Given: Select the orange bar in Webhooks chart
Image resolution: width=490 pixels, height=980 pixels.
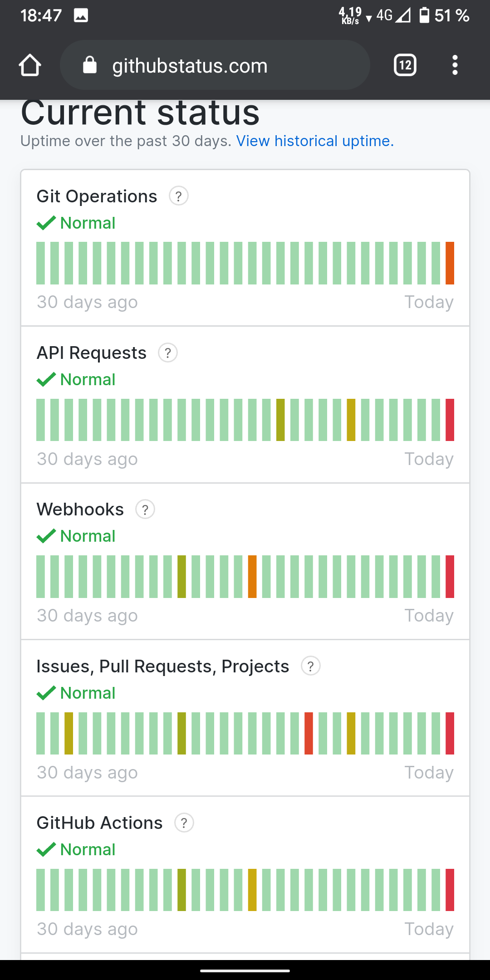Looking at the screenshot, I should pos(252,577).
